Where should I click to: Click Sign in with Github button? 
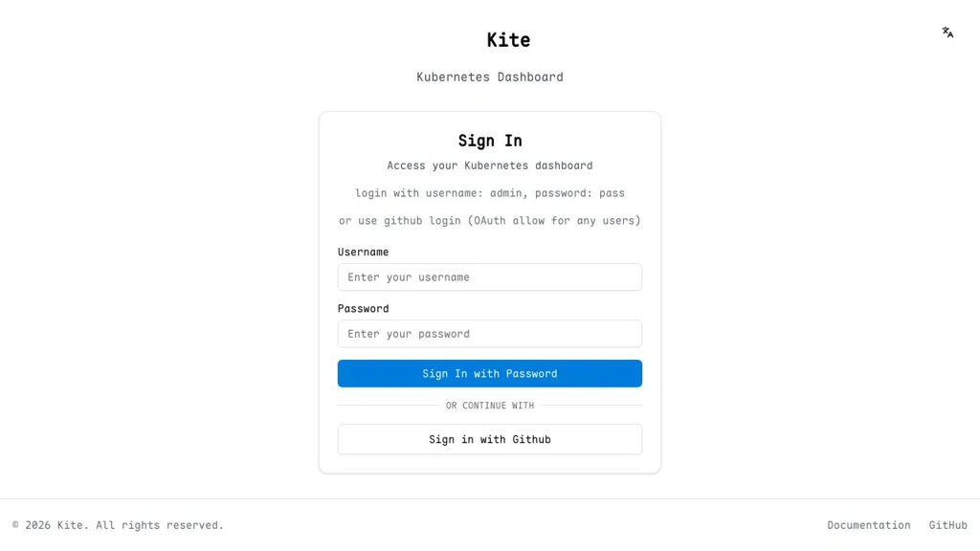click(x=489, y=439)
